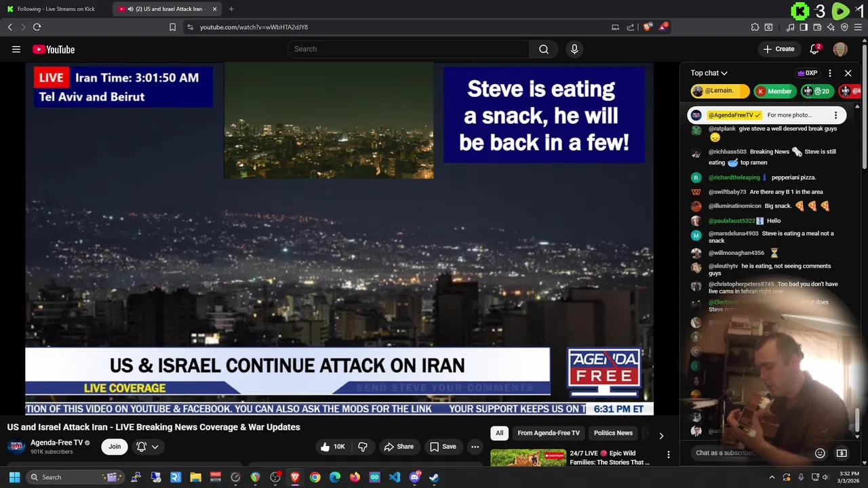Open the Epic Wild Families video thumbnail
This screenshot has height=488, width=868.
pos(528,458)
